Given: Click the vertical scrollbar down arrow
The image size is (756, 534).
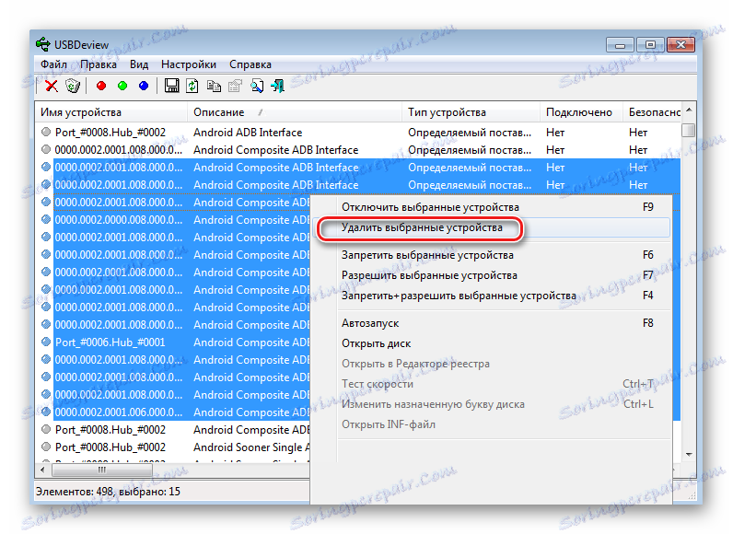Looking at the screenshot, I should [689, 455].
